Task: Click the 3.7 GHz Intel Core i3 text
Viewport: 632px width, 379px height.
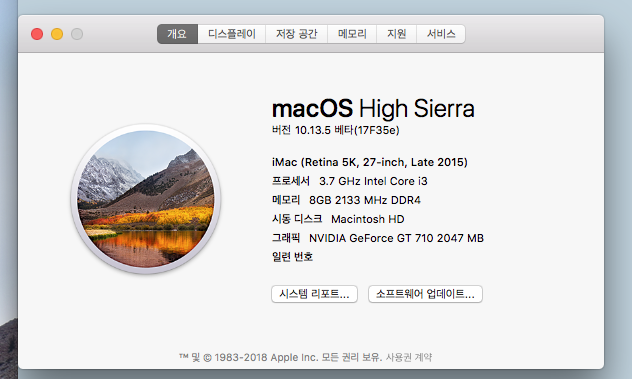Action: click(x=373, y=181)
